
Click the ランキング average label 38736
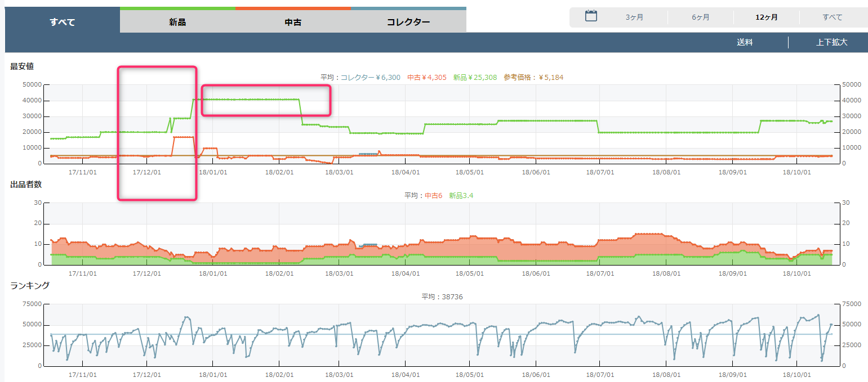tap(442, 297)
